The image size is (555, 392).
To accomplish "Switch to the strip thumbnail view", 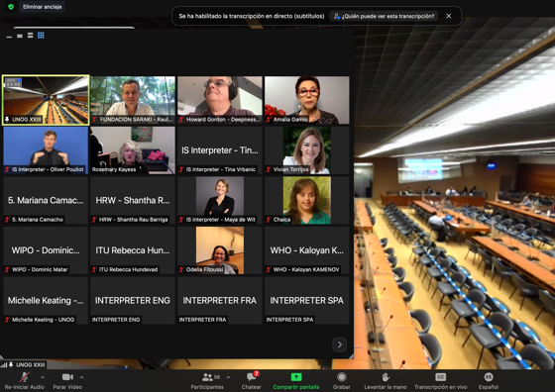I will point(20,36).
